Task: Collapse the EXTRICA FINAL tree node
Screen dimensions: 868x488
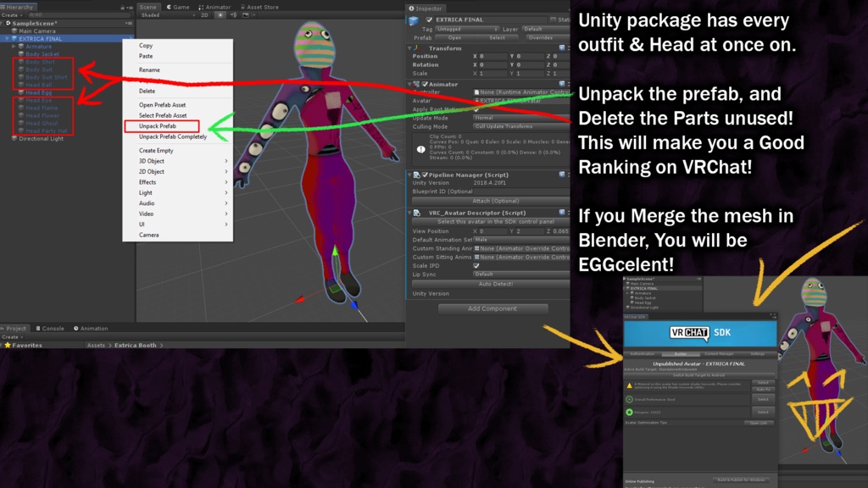Action: [x=7, y=39]
